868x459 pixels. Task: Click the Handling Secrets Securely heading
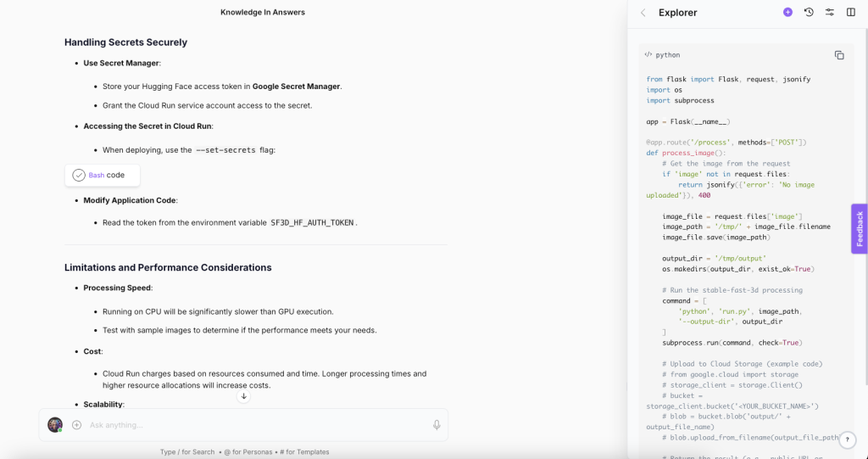click(x=125, y=42)
